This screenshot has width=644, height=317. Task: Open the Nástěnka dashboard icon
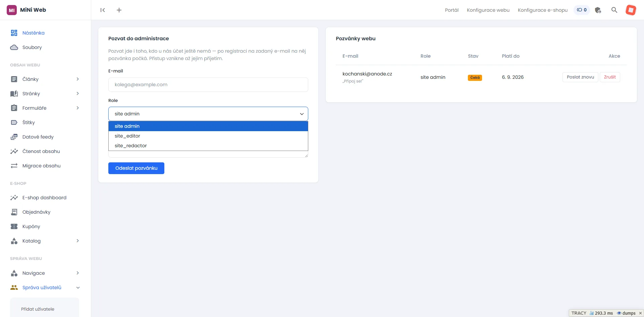14,33
